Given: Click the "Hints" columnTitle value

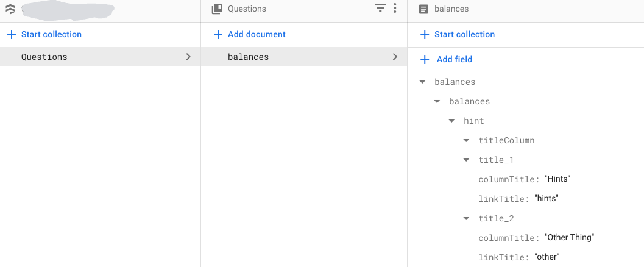Looking at the screenshot, I should 557,179.
